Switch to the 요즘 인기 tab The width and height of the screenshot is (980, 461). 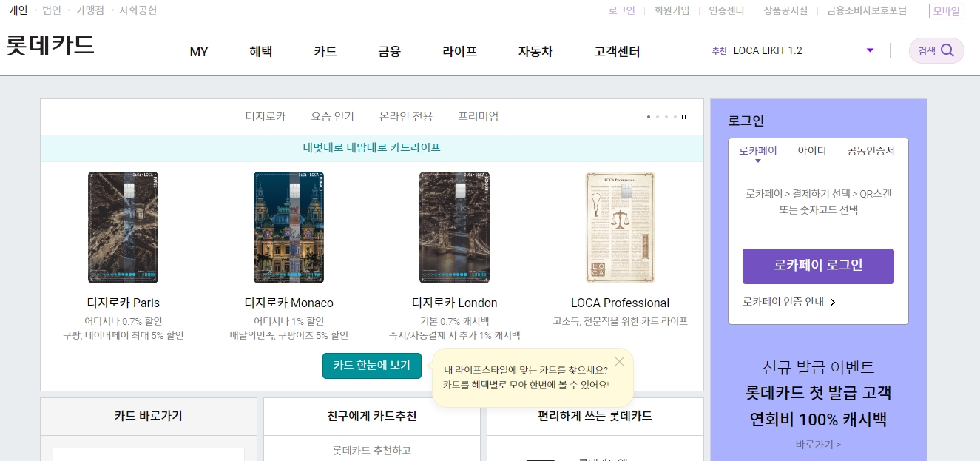coord(332,116)
